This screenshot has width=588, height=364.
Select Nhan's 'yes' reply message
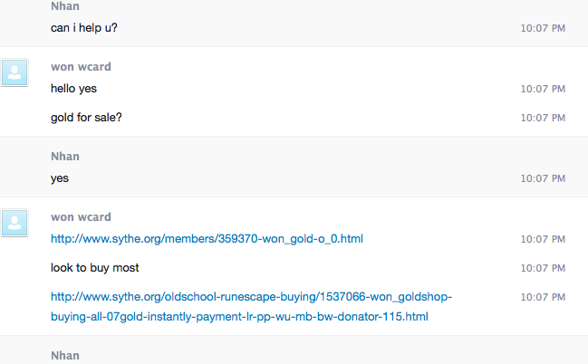tap(60, 178)
